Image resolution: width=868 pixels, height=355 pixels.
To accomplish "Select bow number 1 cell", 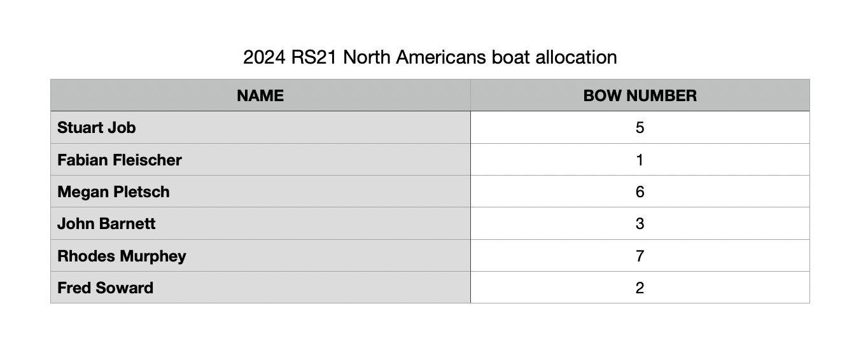I will [640, 160].
